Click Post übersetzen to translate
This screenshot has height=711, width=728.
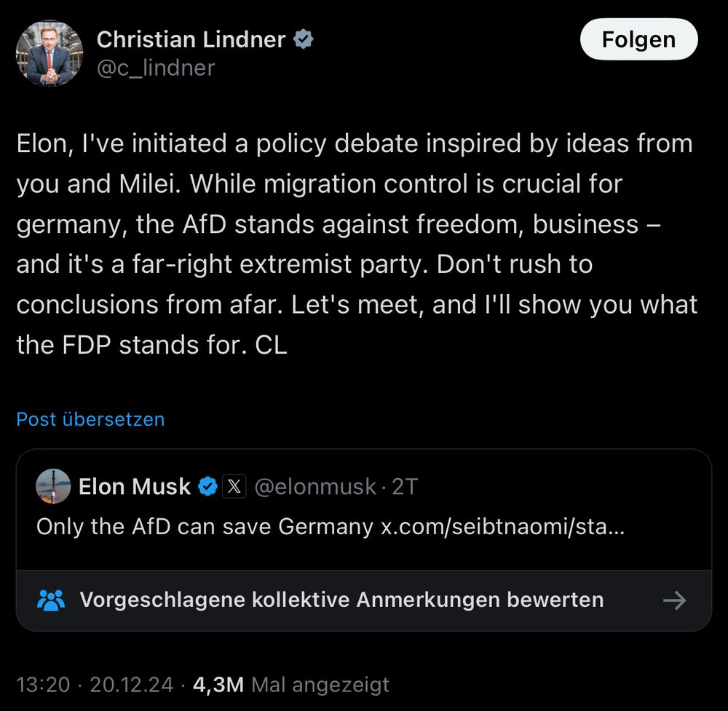90,419
